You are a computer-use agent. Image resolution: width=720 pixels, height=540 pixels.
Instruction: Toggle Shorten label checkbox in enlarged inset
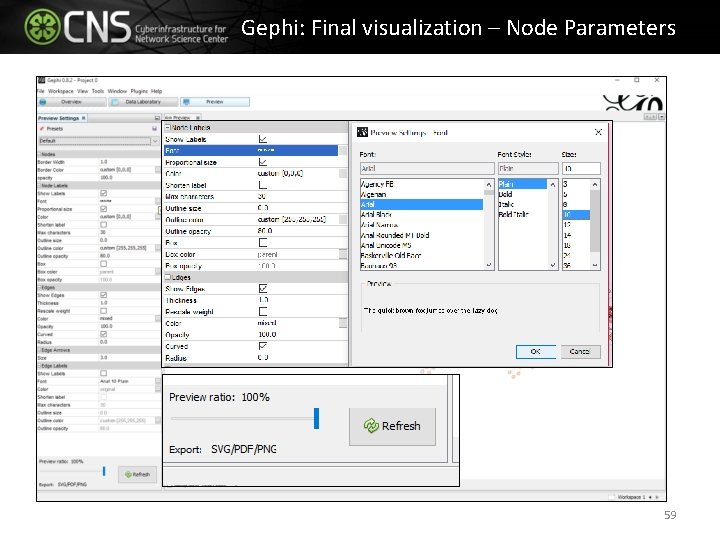click(x=263, y=185)
